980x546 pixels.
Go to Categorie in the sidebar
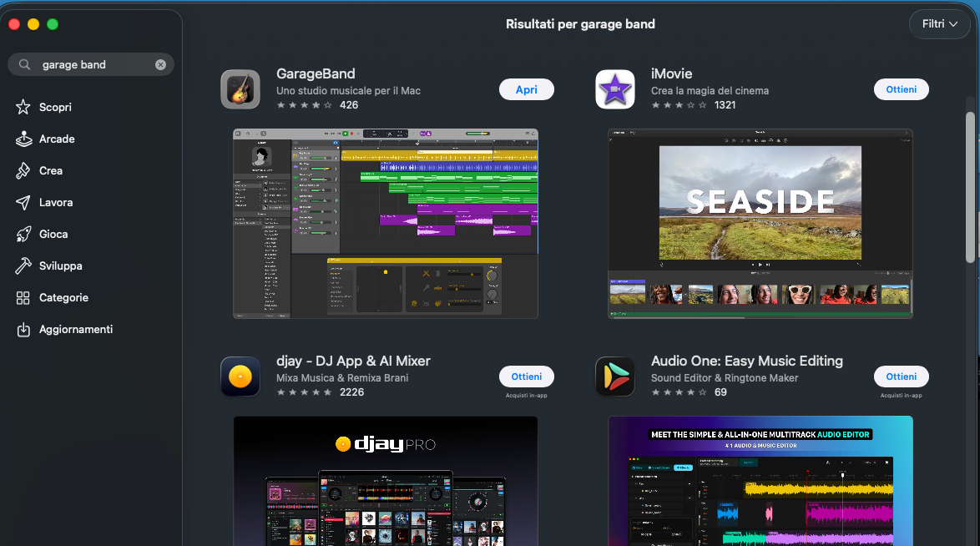click(x=63, y=298)
